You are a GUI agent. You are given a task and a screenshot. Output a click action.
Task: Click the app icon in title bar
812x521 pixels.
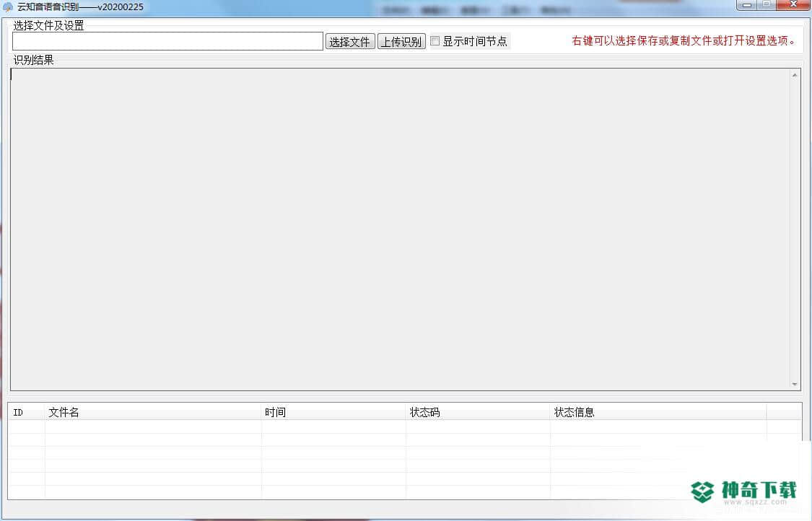pos(8,7)
